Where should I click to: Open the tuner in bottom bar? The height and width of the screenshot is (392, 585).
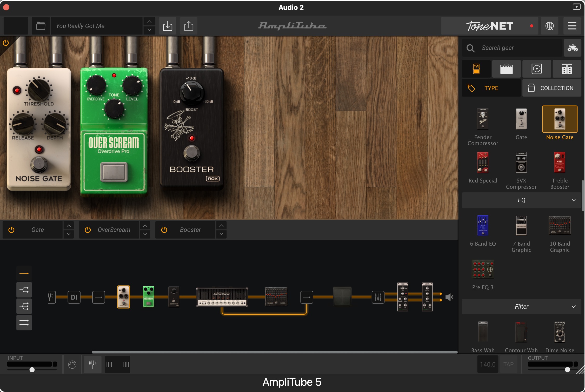coord(93,364)
